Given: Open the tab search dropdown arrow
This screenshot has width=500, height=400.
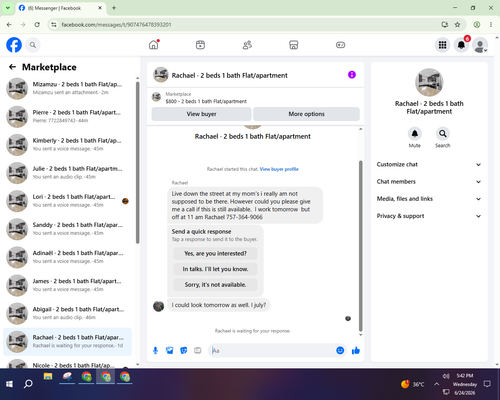Looking at the screenshot, I should [8, 8].
